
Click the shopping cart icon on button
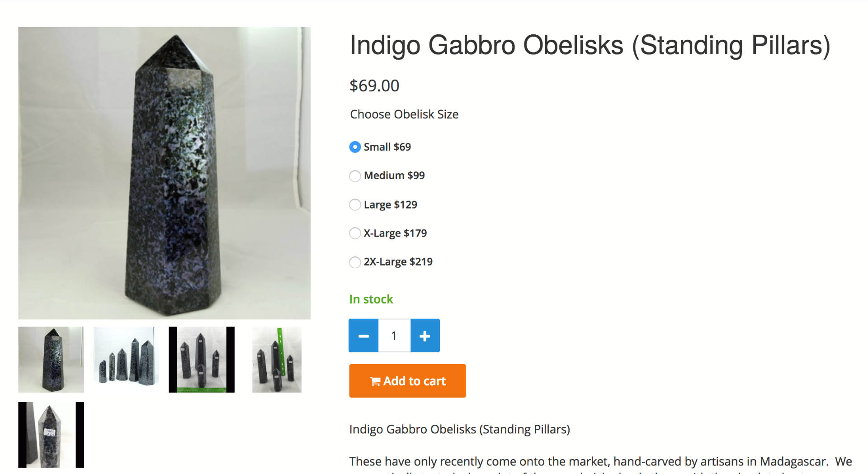click(375, 381)
